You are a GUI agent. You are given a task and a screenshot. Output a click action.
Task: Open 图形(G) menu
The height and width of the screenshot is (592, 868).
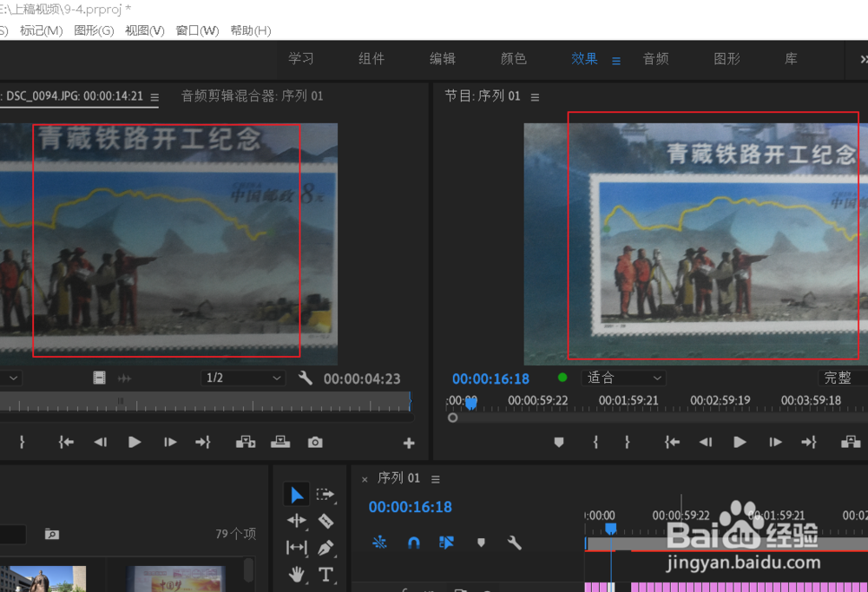click(x=94, y=30)
